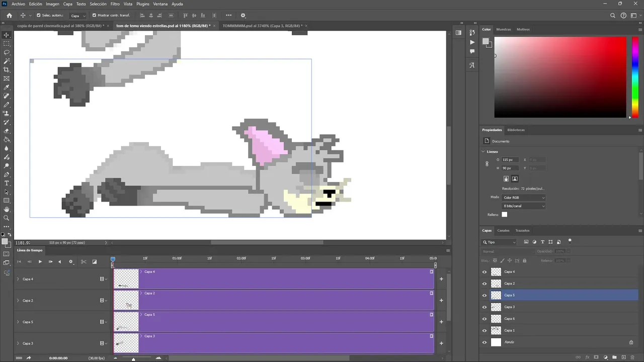Click the hue spectrum slider
The width and height of the screenshot is (644, 362).
[635, 77]
